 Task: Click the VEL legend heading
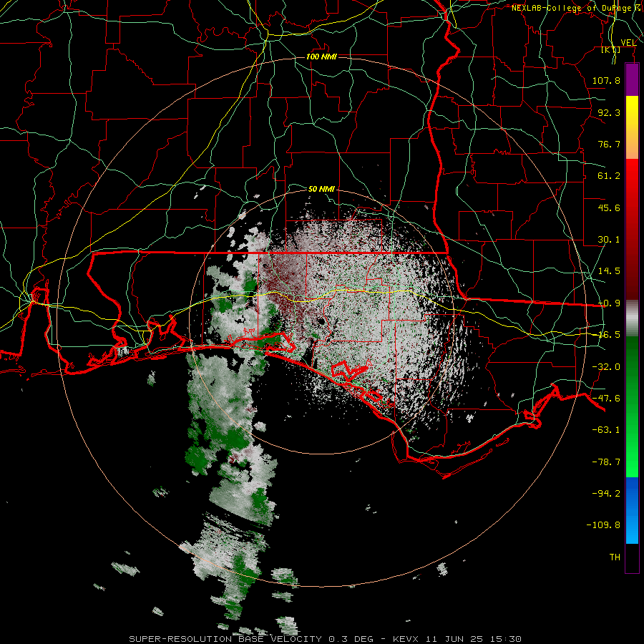628,43
